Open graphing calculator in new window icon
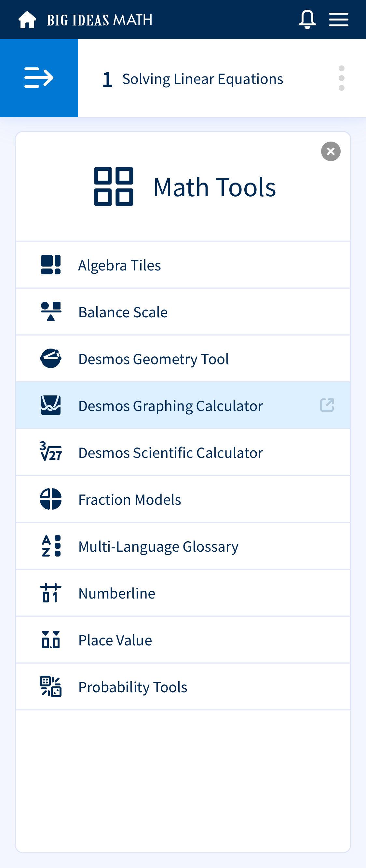The width and height of the screenshot is (366, 868). pyautogui.click(x=327, y=405)
